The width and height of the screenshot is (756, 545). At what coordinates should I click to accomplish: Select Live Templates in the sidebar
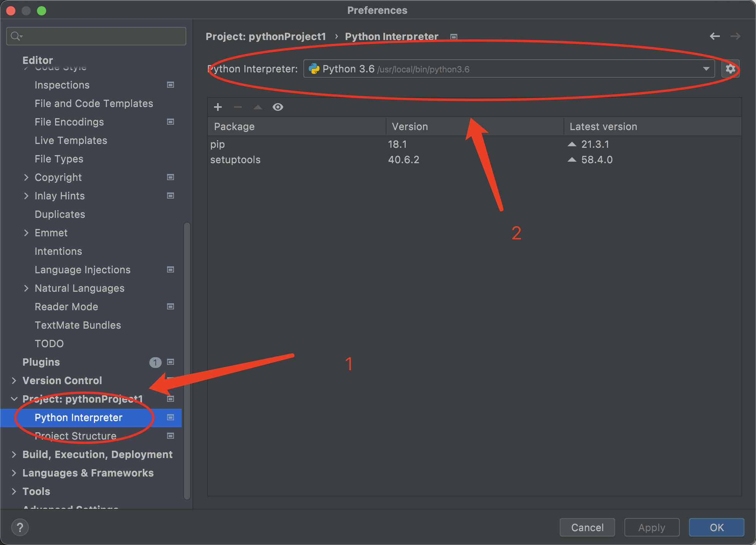pyautogui.click(x=71, y=140)
